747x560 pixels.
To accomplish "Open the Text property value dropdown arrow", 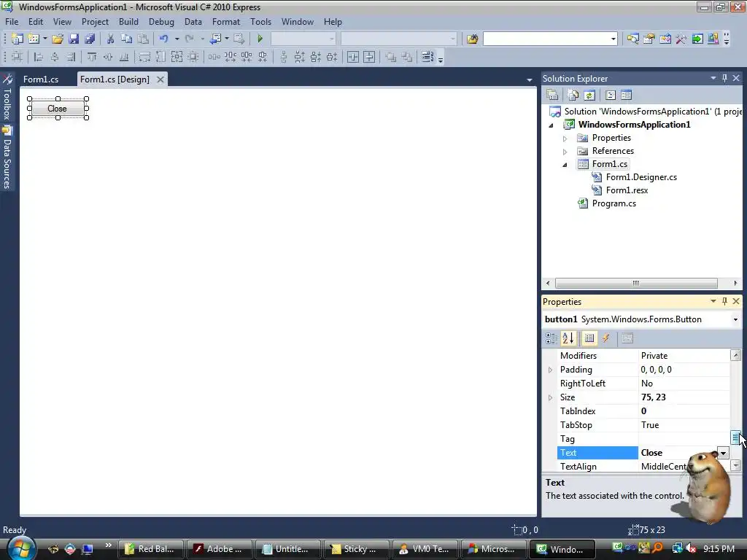I will 723,453.
